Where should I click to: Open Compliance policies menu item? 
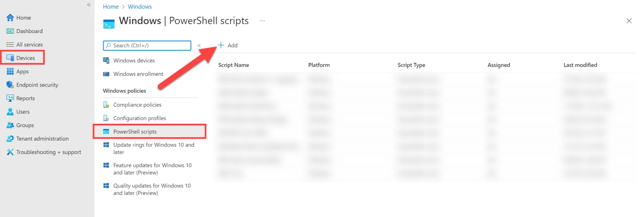point(137,105)
